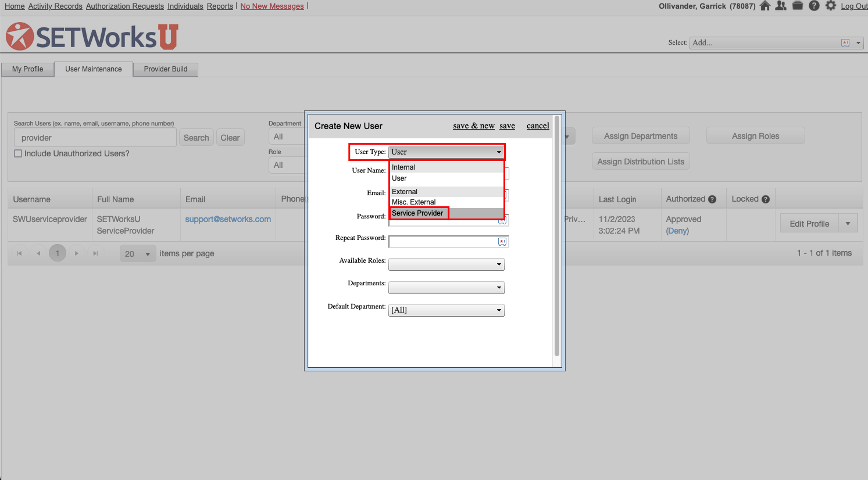Open the Role filter dropdown
This screenshot has width=868, height=480.
286,165
